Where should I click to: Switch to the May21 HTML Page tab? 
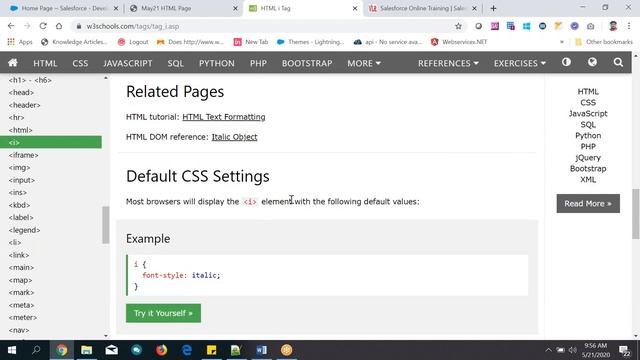click(184, 8)
